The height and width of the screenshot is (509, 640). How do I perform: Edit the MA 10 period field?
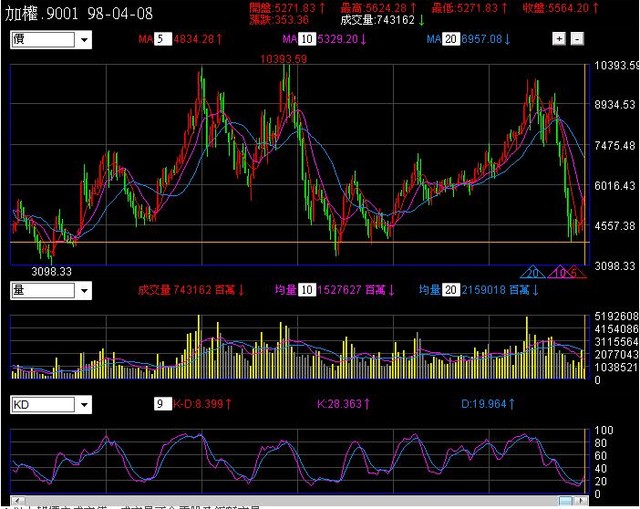click(307, 39)
